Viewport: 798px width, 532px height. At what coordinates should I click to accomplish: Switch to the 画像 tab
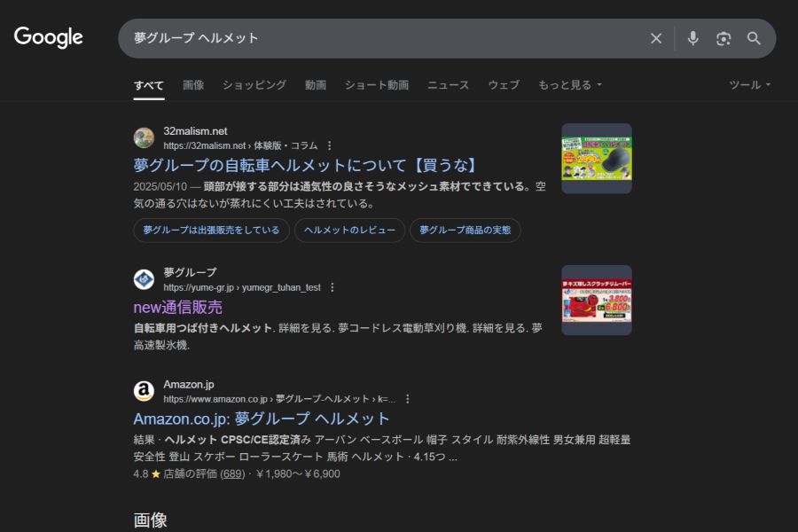(x=193, y=85)
